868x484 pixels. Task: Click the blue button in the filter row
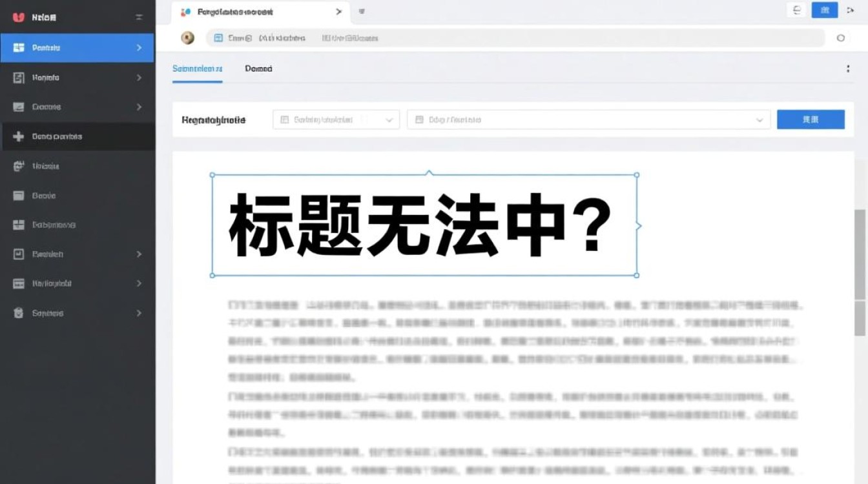pyautogui.click(x=811, y=119)
